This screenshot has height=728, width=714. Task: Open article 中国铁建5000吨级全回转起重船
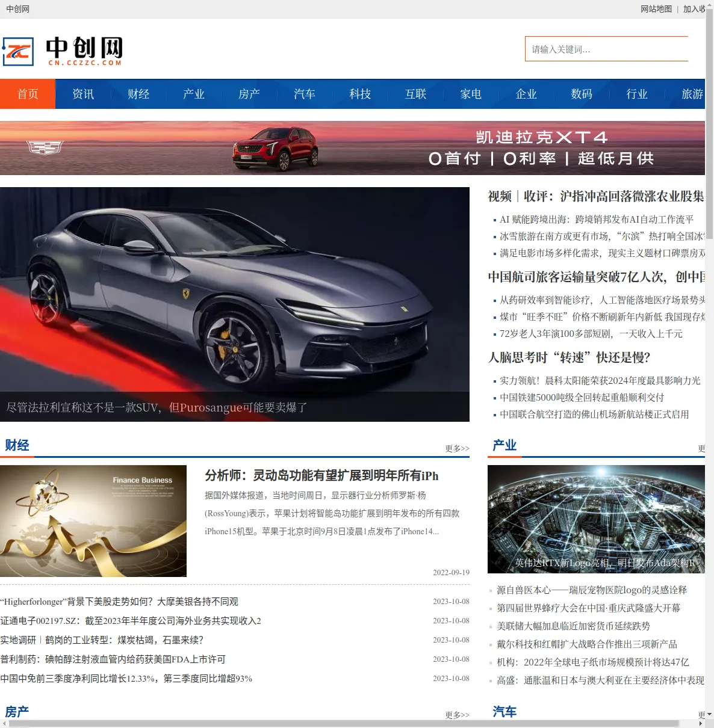pos(582,398)
